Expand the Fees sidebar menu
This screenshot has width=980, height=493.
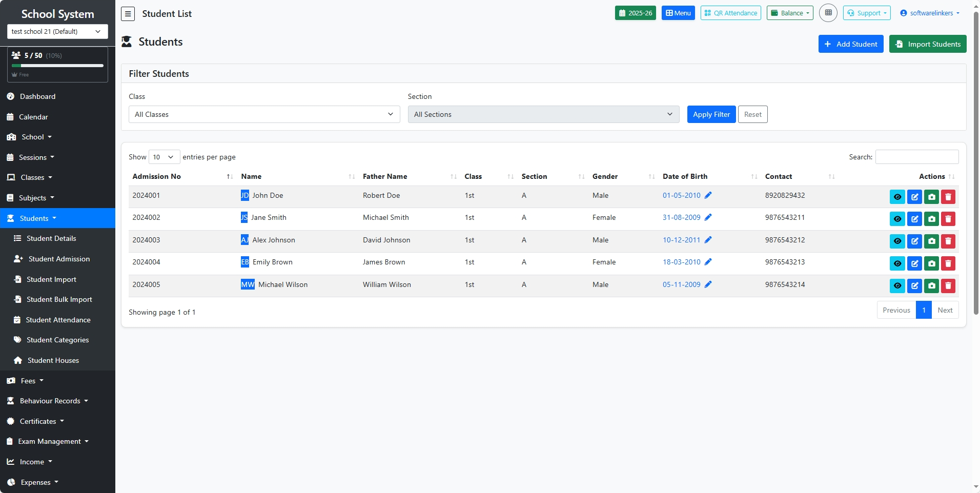pos(28,381)
